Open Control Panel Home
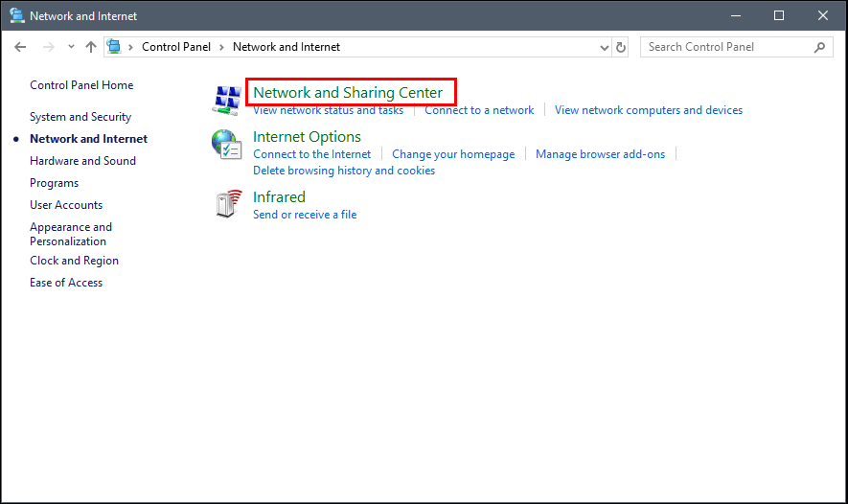This screenshot has width=848, height=504. (x=81, y=85)
